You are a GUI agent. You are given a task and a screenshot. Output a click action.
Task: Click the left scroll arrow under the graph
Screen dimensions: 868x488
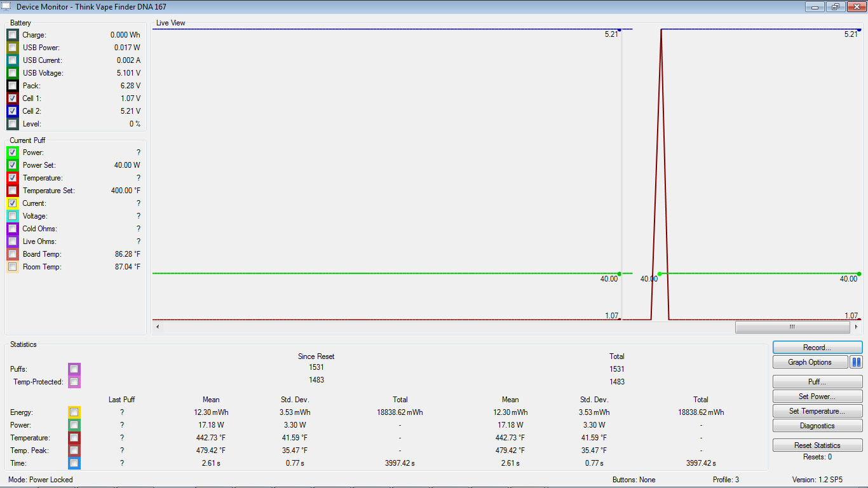tap(158, 327)
